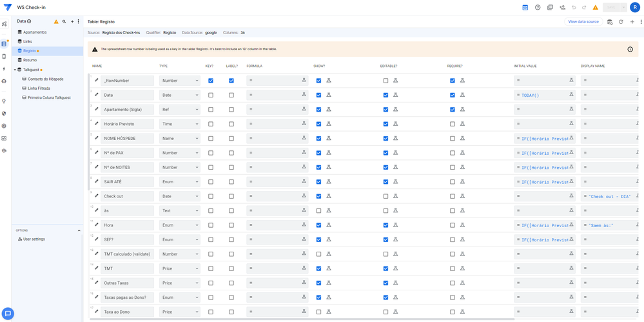Image resolution: width=644 pixels, height=322 pixels.
Task: Enable REQUIRE for TMT column
Action: [452, 268]
